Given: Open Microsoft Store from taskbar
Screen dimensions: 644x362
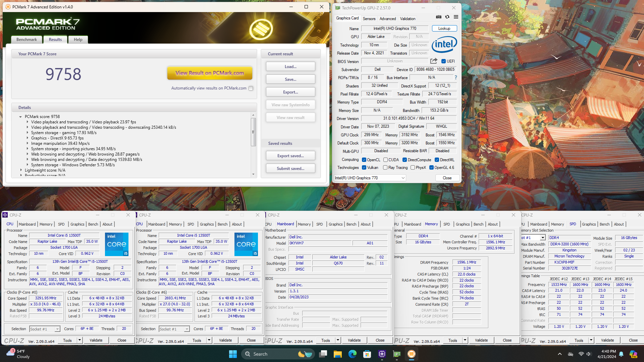Looking at the screenshot, I should [367, 354].
